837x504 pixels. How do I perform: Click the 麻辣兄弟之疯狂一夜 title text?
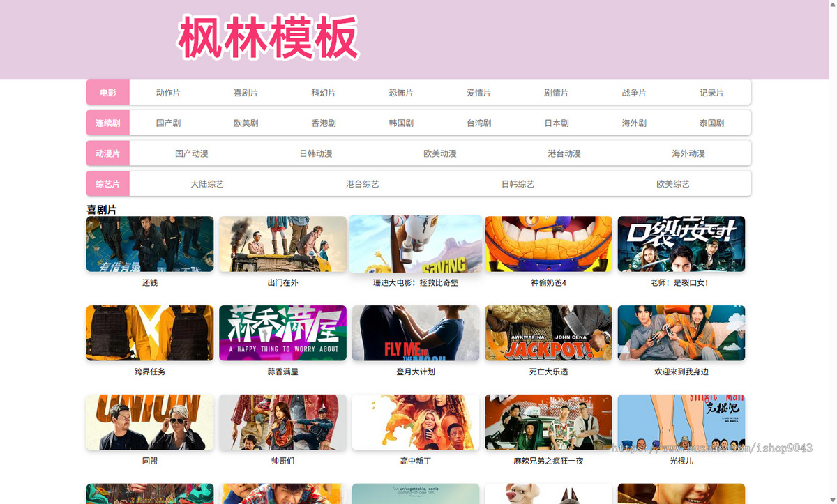pos(548,461)
